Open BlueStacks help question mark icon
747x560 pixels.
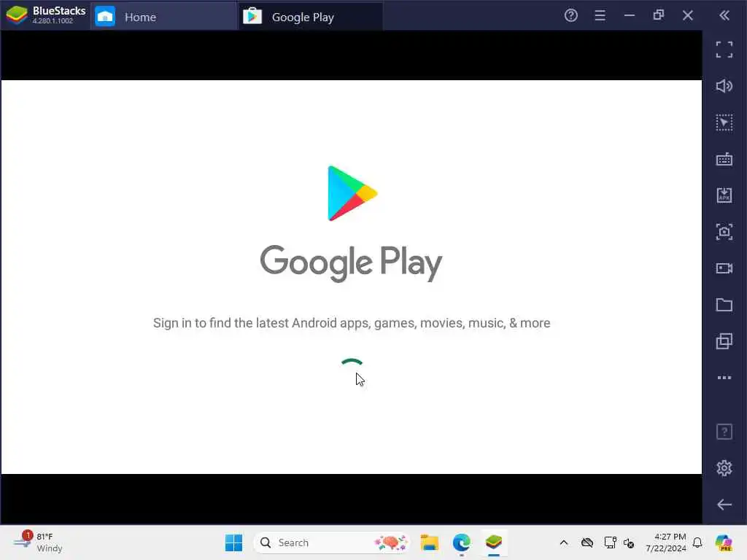click(570, 16)
